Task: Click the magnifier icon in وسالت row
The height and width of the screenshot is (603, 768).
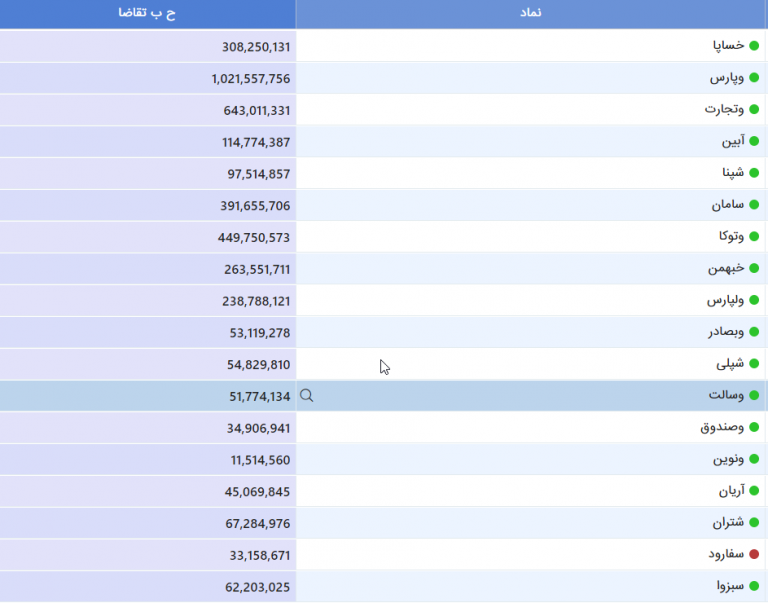Action: tap(307, 396)
